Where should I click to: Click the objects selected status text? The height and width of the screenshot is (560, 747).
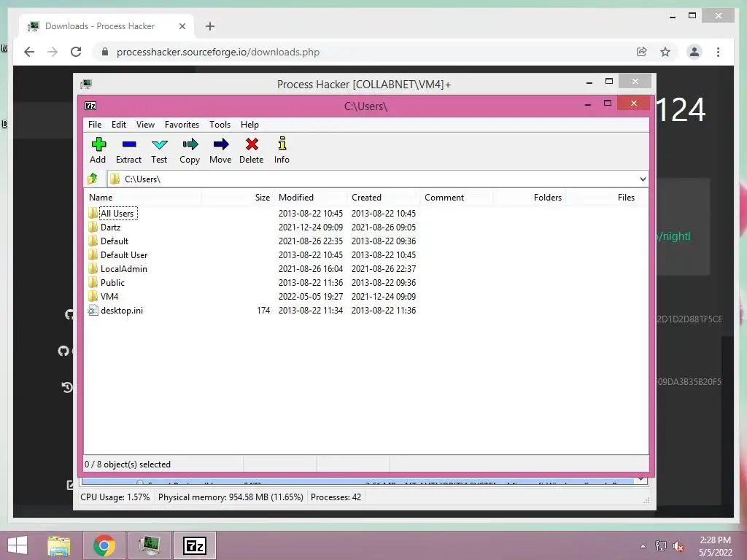point(128,464)
